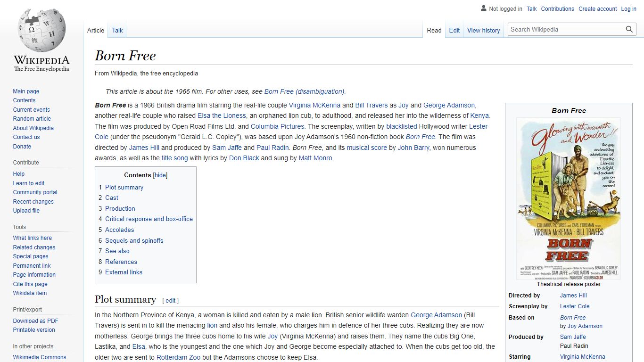Hide the Contents box
This screenshot has height=362, width=644.
click(x=160, y=175)
